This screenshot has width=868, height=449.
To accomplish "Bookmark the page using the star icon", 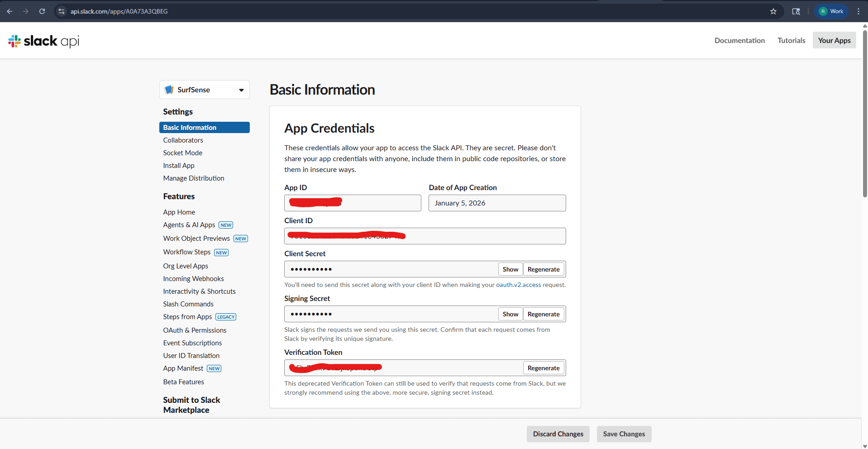I will [773, 11].
